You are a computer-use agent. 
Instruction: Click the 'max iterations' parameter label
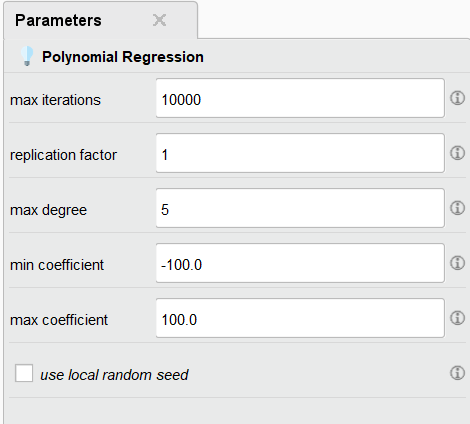click(55, 100)
